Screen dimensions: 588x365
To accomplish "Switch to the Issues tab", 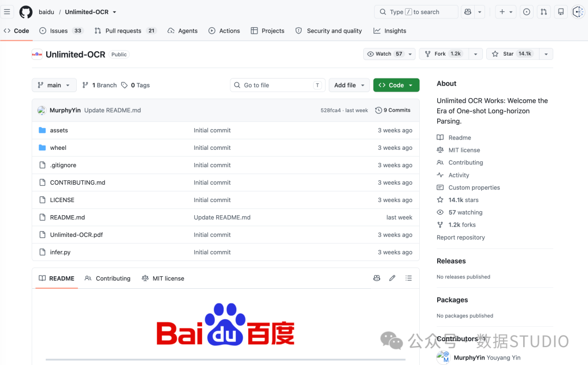I will (x=61, y=31).
